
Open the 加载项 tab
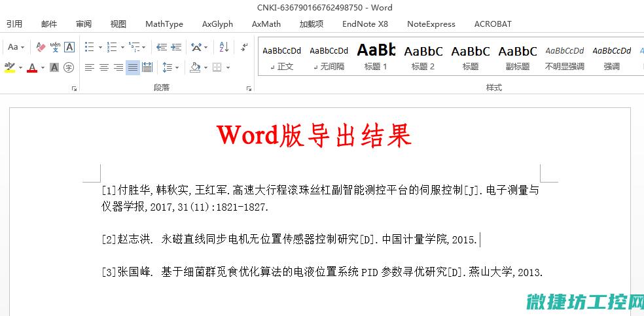tap(312, 24)
